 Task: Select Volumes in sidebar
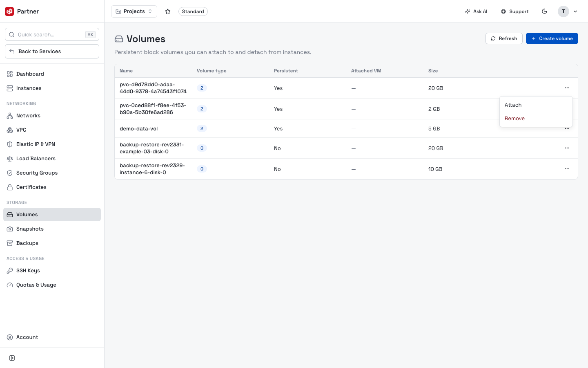click(52, 215)
